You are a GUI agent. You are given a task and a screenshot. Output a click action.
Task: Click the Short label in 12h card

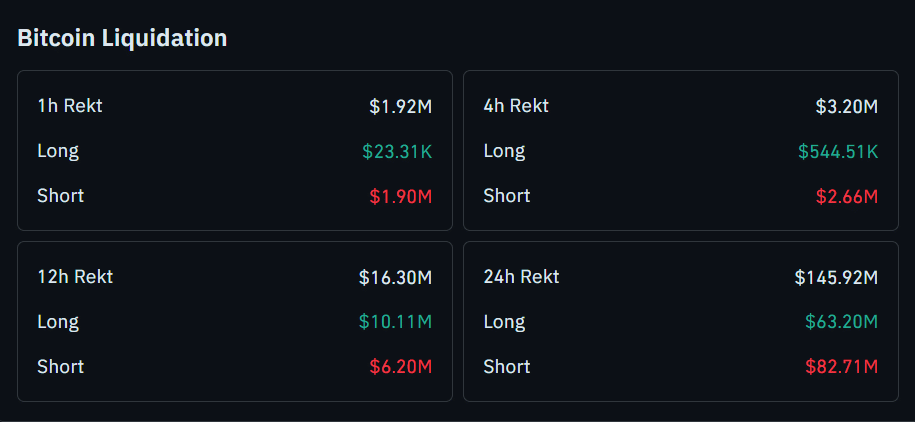[60, 367]
